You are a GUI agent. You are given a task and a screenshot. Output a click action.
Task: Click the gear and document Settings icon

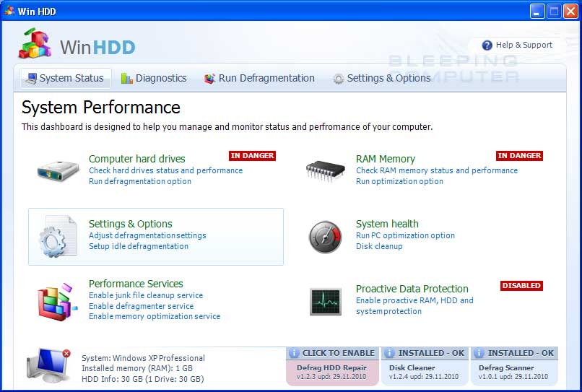(58, 236)
